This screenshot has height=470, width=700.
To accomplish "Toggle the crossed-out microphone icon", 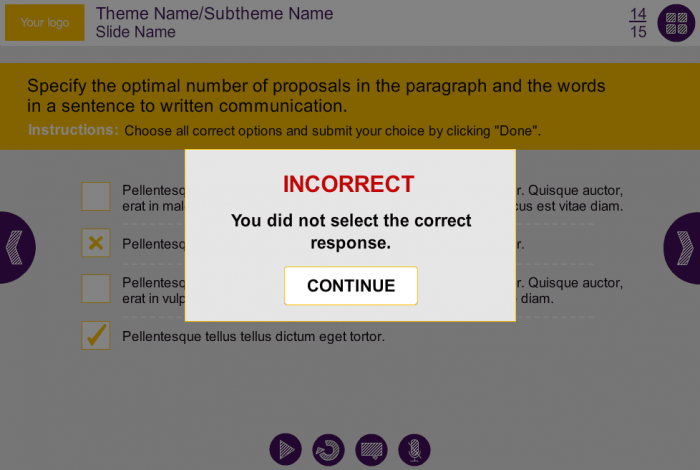I will coord(414,450).
